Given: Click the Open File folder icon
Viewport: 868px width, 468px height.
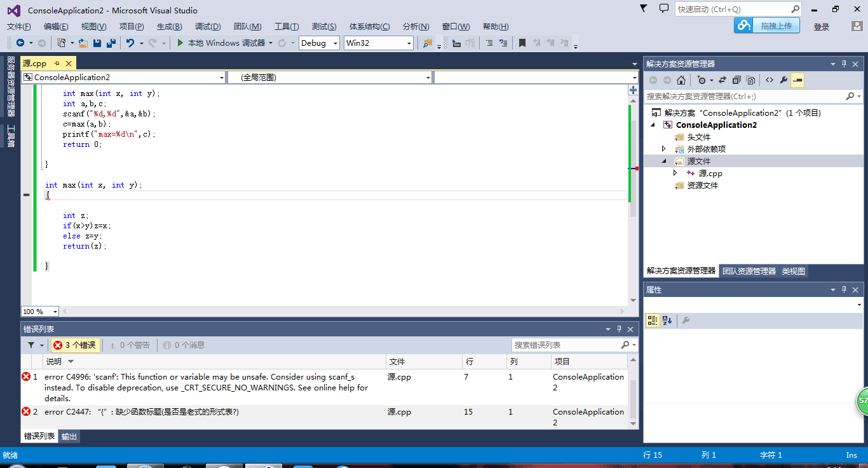Looking at the screenshot, I should click(83, 43).
